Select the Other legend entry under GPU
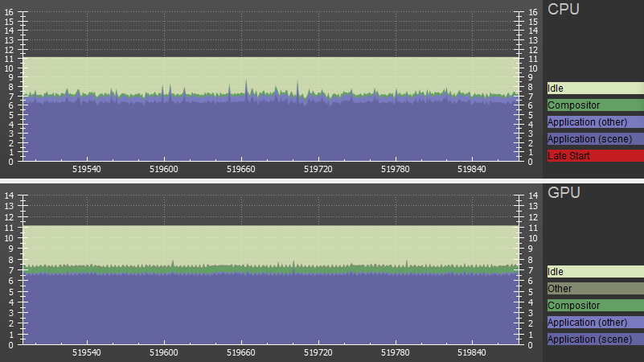The width and height of the screenshot is (644, 362). [594, 289]
